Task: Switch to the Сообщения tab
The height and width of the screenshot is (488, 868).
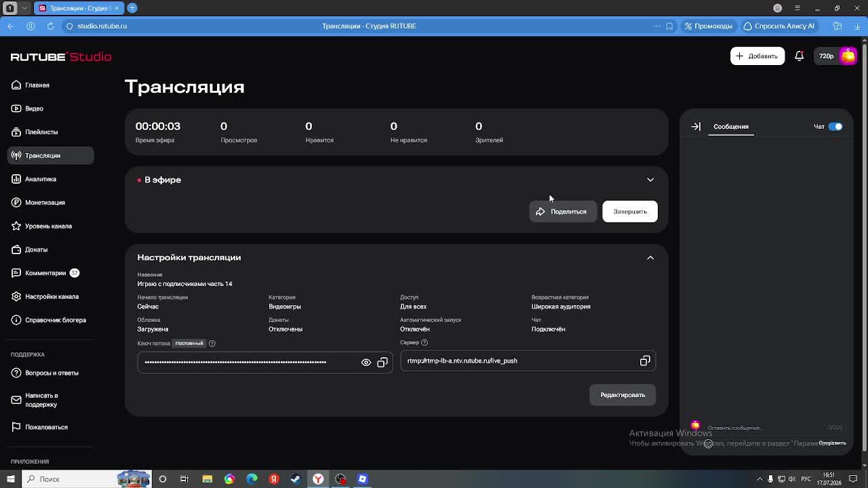Action: pyautogui.click(x=731, y=127)
